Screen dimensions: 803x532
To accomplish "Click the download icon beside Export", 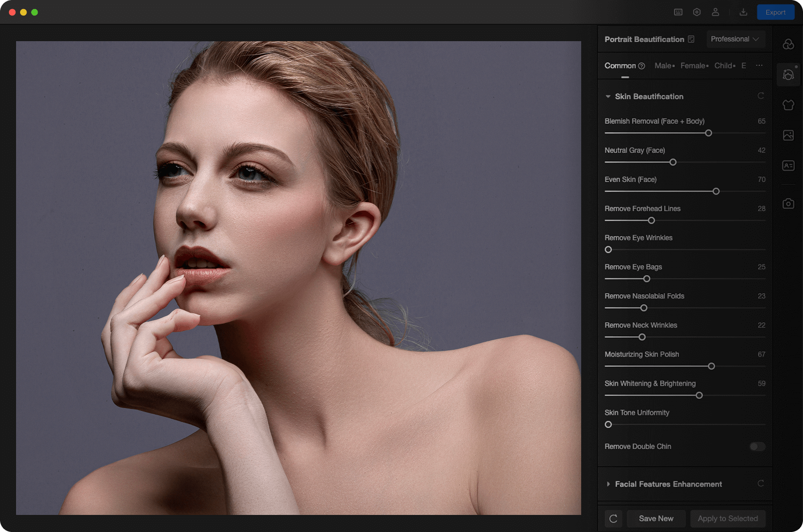I will [x=743, y=12].
